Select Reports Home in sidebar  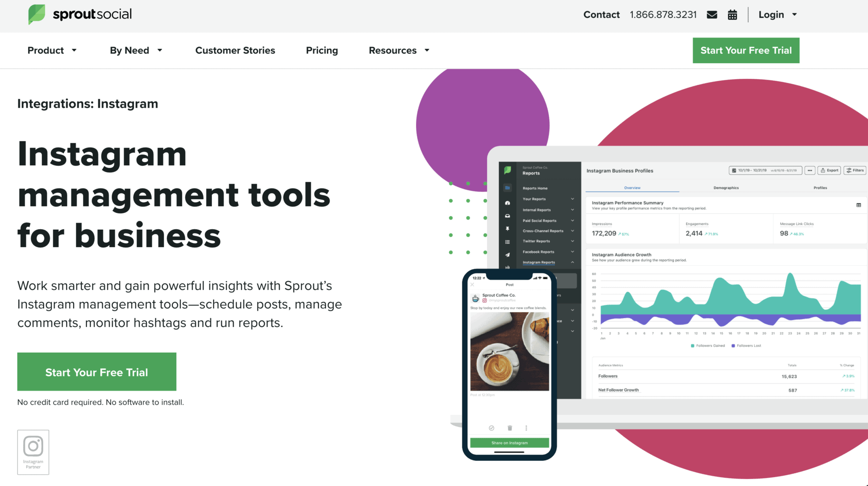[x=535, y=188]
